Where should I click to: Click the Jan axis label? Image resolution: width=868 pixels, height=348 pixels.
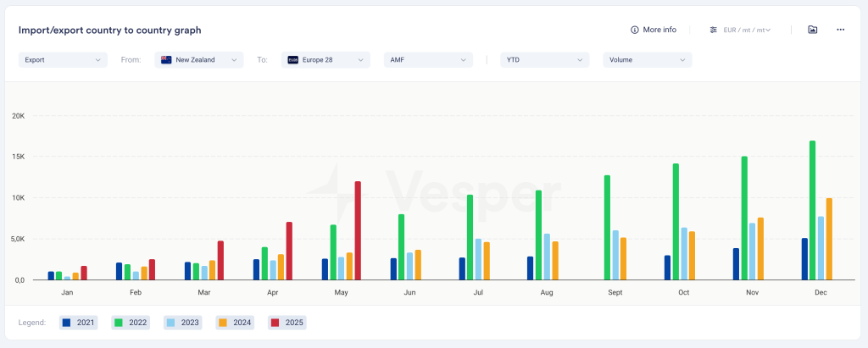click(x=68, y=293)
